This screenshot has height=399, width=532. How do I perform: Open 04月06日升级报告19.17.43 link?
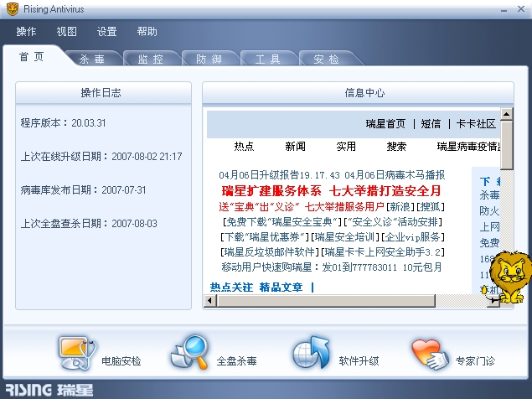[279, 175]
